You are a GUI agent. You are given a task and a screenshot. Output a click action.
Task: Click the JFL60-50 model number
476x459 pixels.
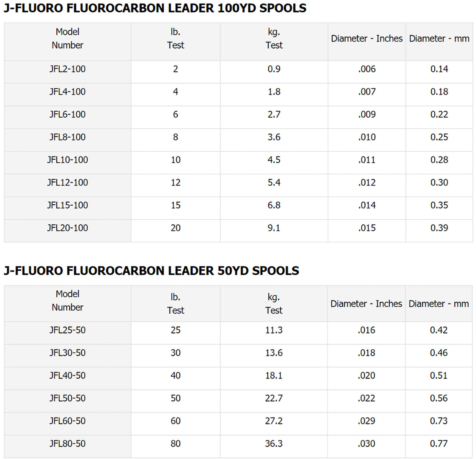(68, 421)
